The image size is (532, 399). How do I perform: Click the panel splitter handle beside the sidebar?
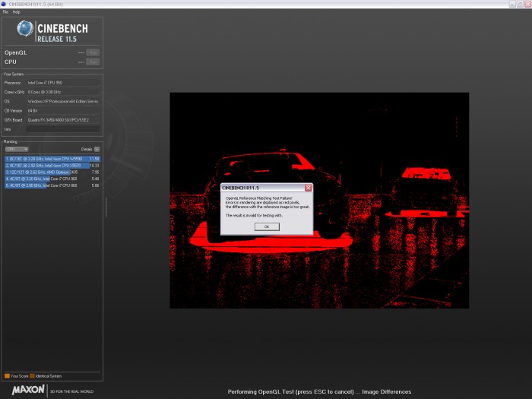[x=106, y=207]
